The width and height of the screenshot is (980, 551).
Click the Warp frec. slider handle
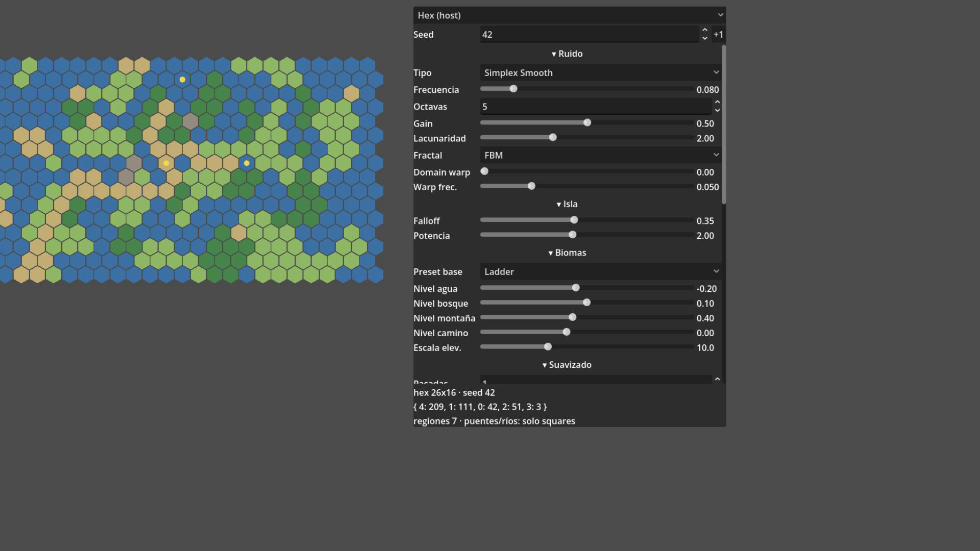pyautogui.click(x=531, y=186)
